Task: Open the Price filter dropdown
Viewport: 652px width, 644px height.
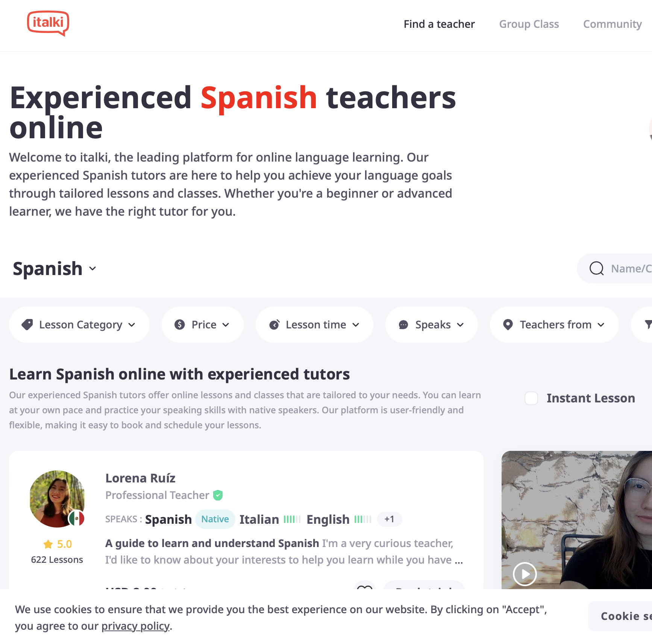Action: coord(203,325)
